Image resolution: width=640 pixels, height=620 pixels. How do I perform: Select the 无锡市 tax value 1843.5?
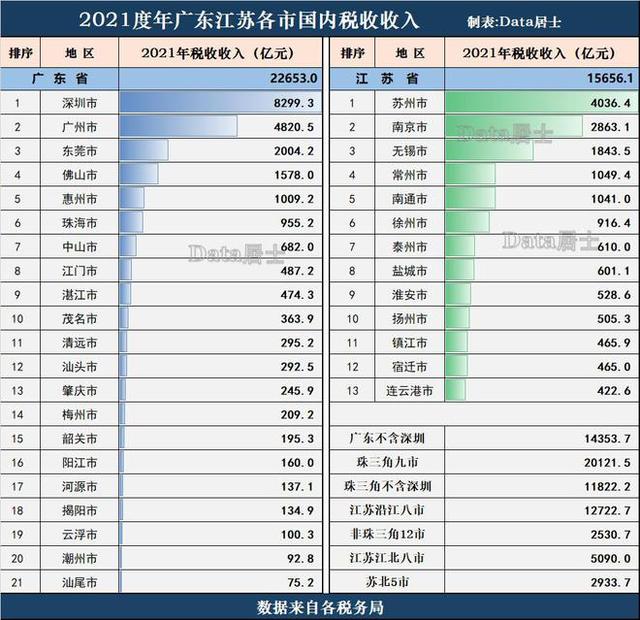(x=610, y=151)
